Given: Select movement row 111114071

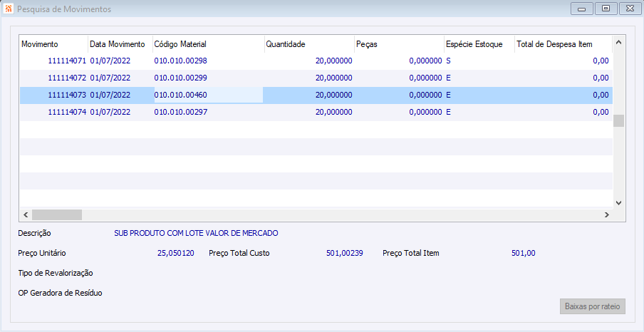Looking at the screenshot, I should [66, 61].
